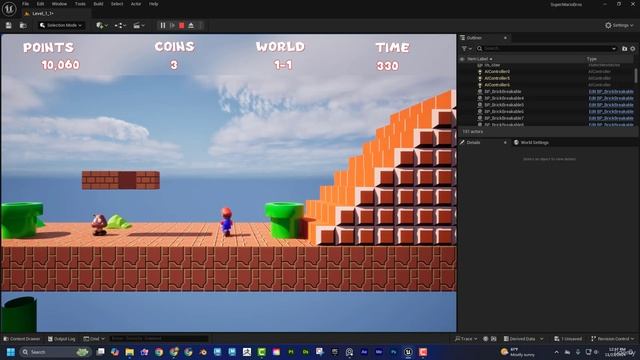Open the Cmd console type dropdown
The width and height of the screenshot is (640, 360).
coord(94,339)
